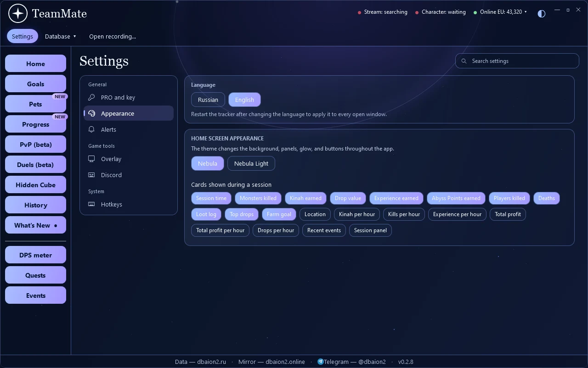Enable the Location card chip
588x368 pixels.
tap(315, 214)
